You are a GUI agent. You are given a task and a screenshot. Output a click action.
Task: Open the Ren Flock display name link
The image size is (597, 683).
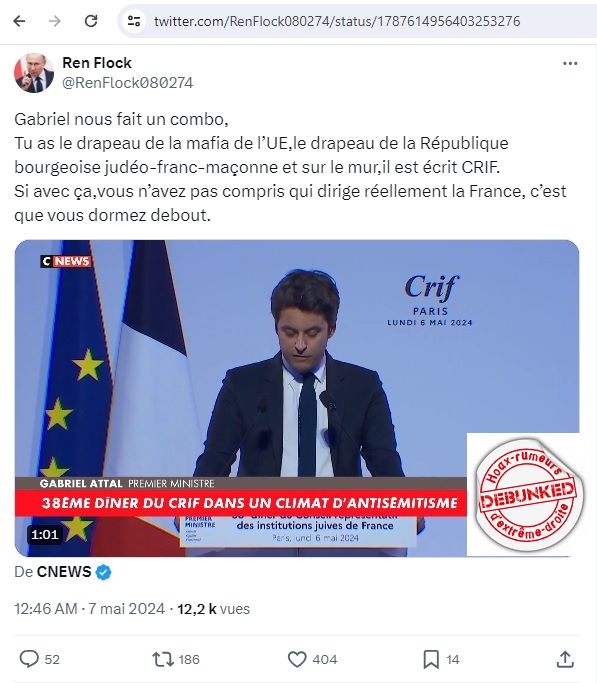pos(97,63)
